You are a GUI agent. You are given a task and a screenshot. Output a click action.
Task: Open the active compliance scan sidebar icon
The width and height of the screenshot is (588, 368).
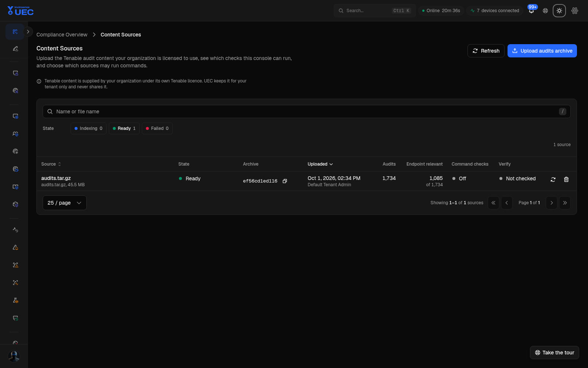click(15, 32)
